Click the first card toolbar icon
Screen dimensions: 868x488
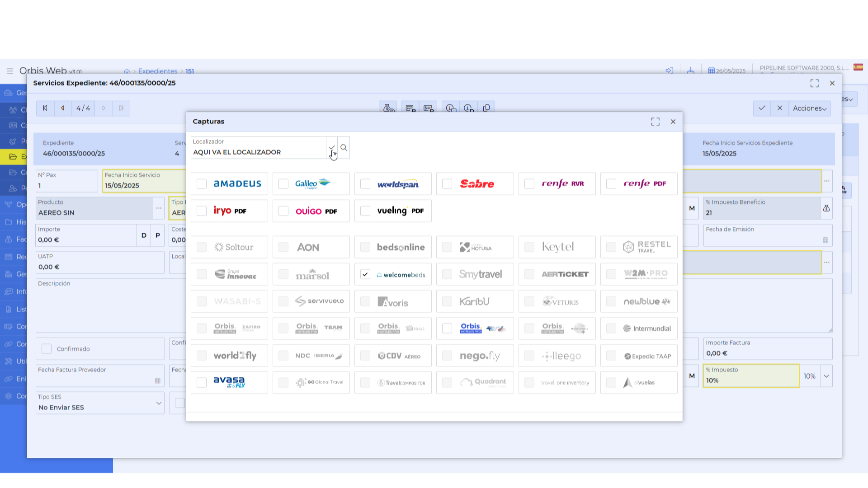(x=410, y=108)
